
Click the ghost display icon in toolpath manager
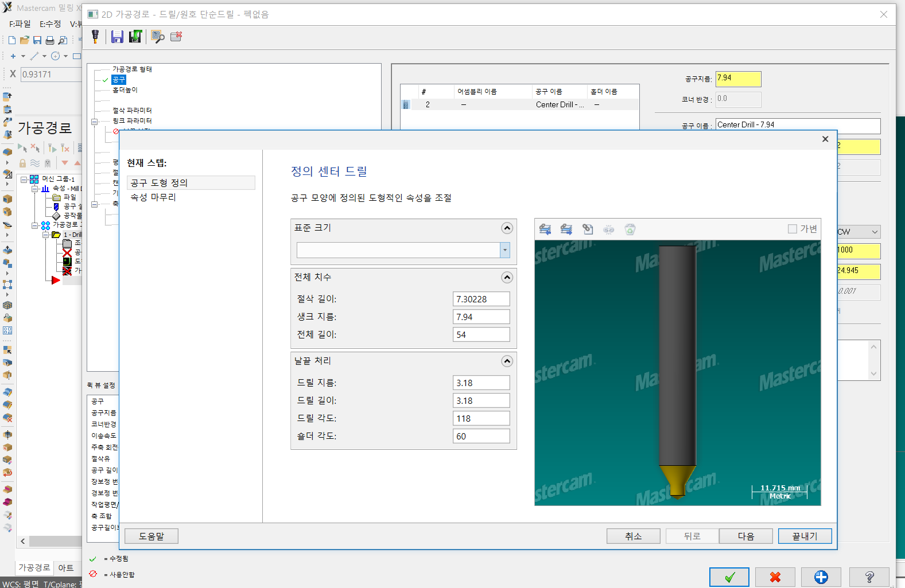click(x=48, y=163)
